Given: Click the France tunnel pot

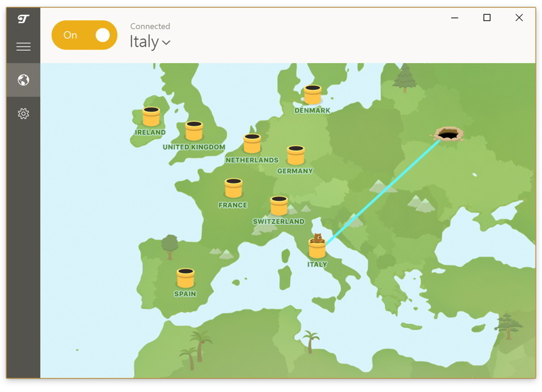Looking at the screenshot, I should (x=233, y=188).
